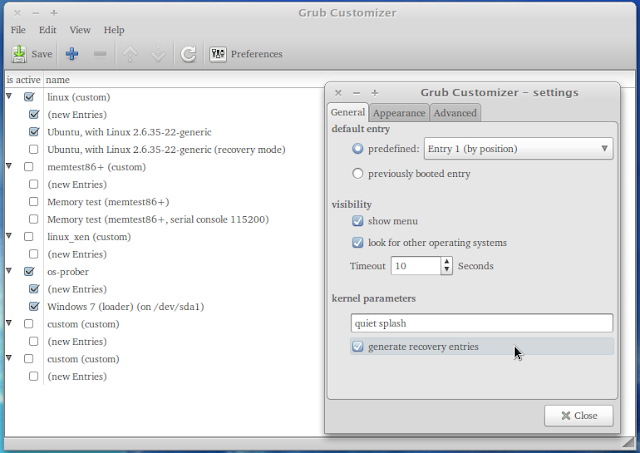Increase Timeout with the up stepper arrow

point(447,262)
